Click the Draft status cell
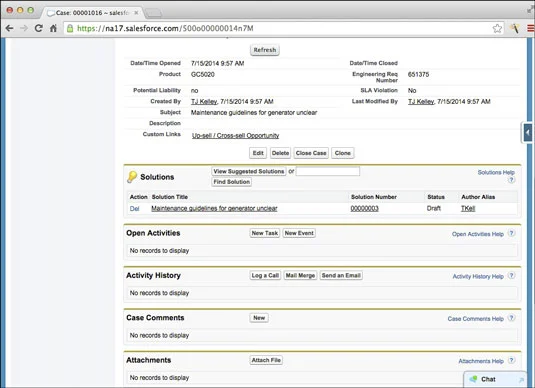 (x=434, y=208)
